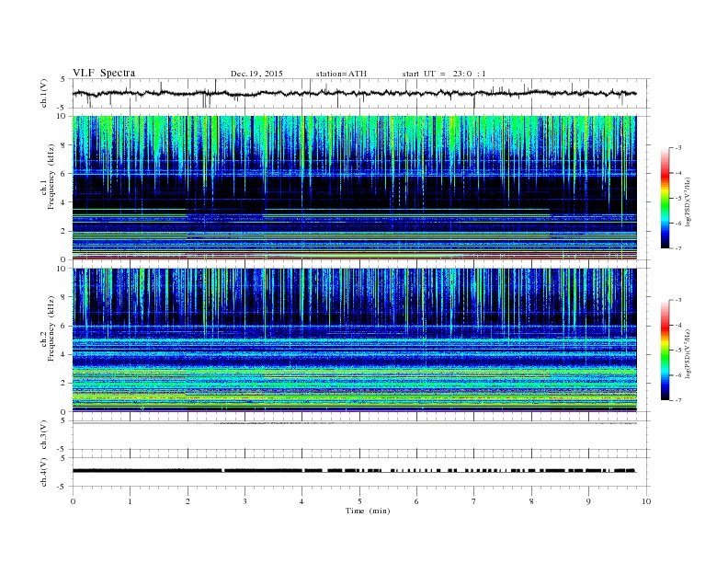Click the "8" kHz tick of ch.1 spectrogram
Viewport: 728px width, 563px height.
pyautogui.click(x=63, y=145)
